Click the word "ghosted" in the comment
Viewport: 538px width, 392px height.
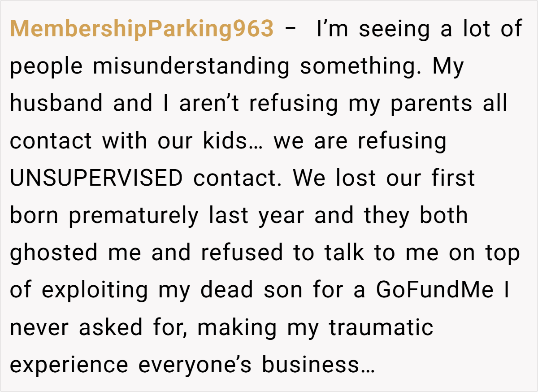[x=53, y=253]
